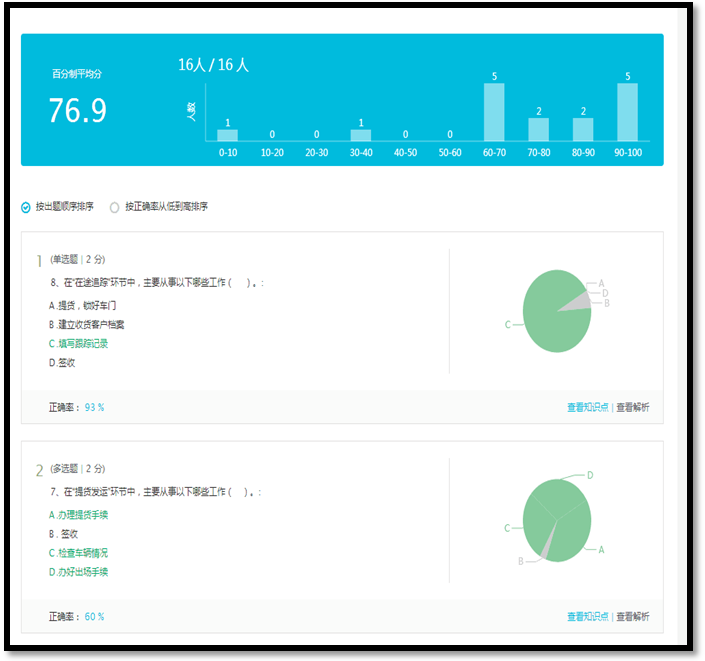Open 查看解析 link for question 1
705x661 pixels.
tap(632, 407)
